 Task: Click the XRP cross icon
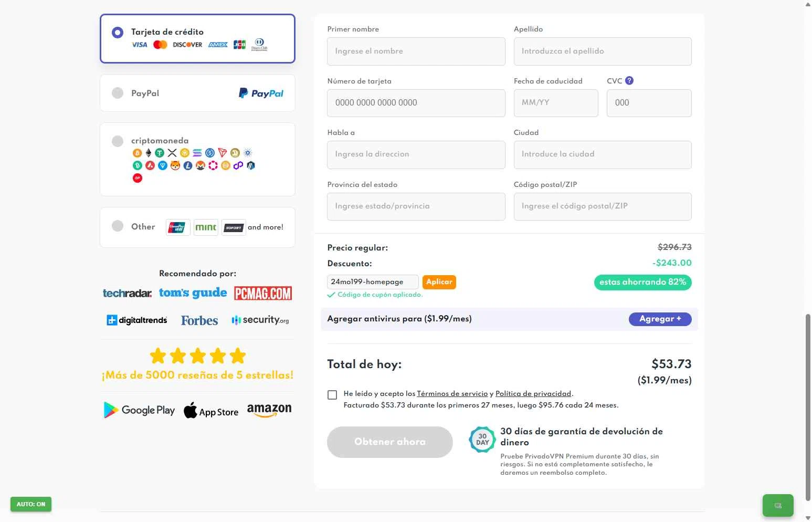tap(172, 153)
